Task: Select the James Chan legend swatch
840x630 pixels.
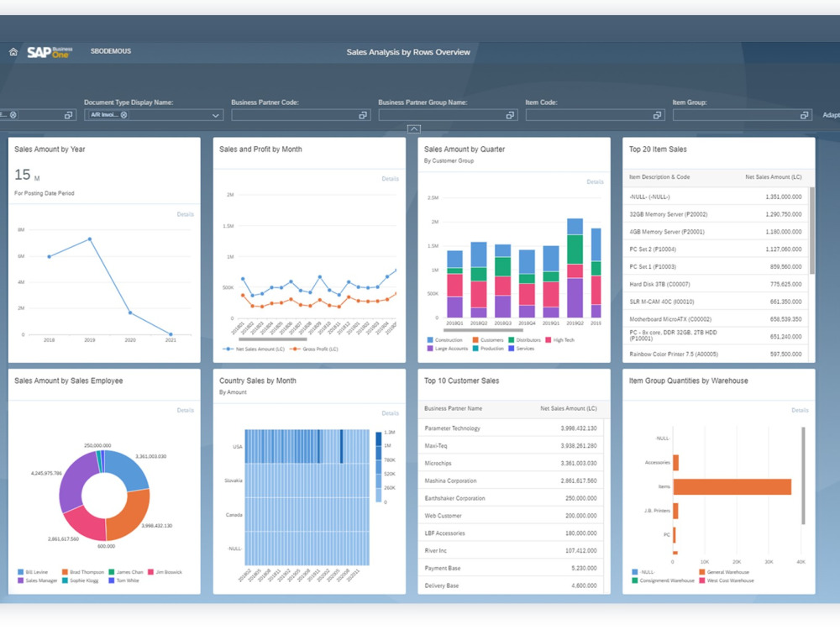Action: (112, 572)
